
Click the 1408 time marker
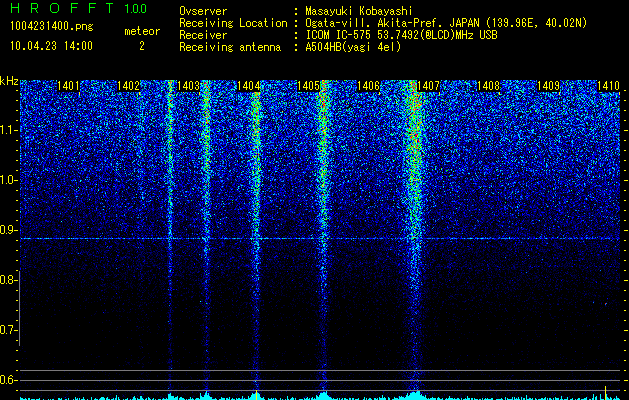pos(489,86)
